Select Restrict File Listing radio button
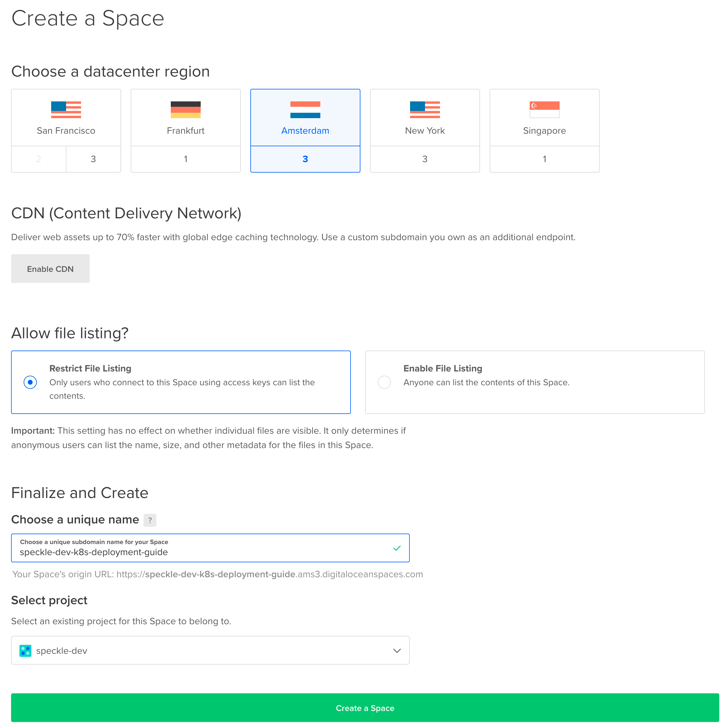This screenshot has width=725, height=728. 30,382
